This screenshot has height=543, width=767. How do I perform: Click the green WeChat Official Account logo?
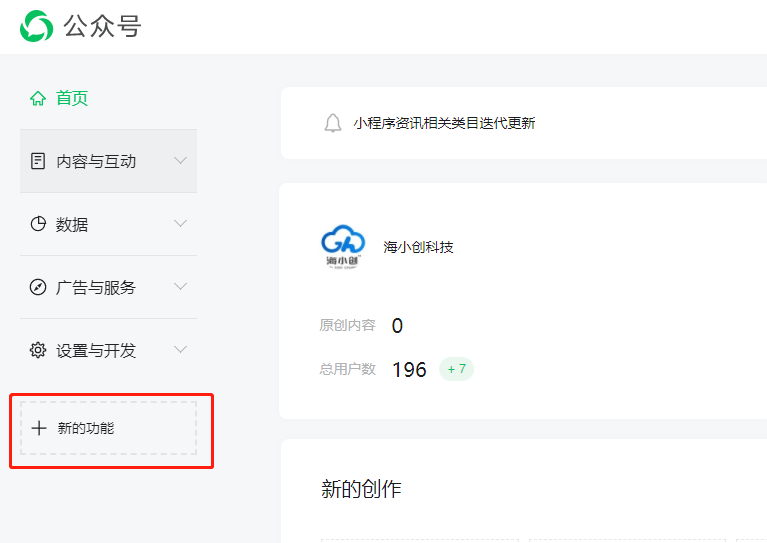(x=37, y=26)
